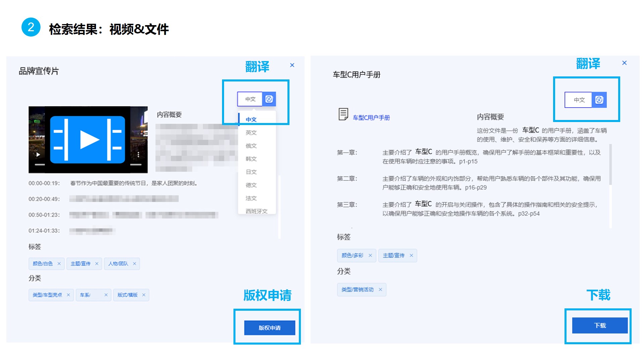Choose 韩文 in the language list
Screen dimensions: 644x362
point(251,159)
